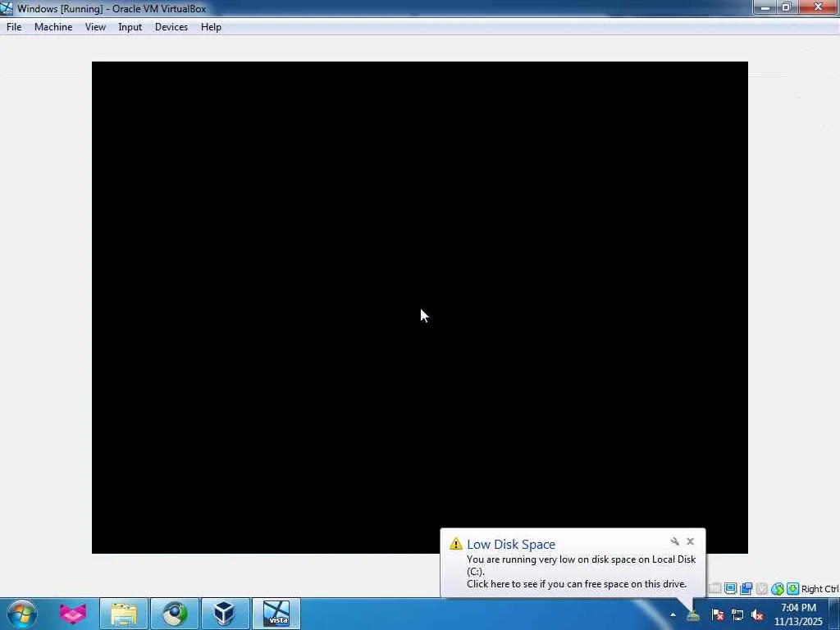Click the VirtualBox recording status icon
840x630 pixels.
762,589
